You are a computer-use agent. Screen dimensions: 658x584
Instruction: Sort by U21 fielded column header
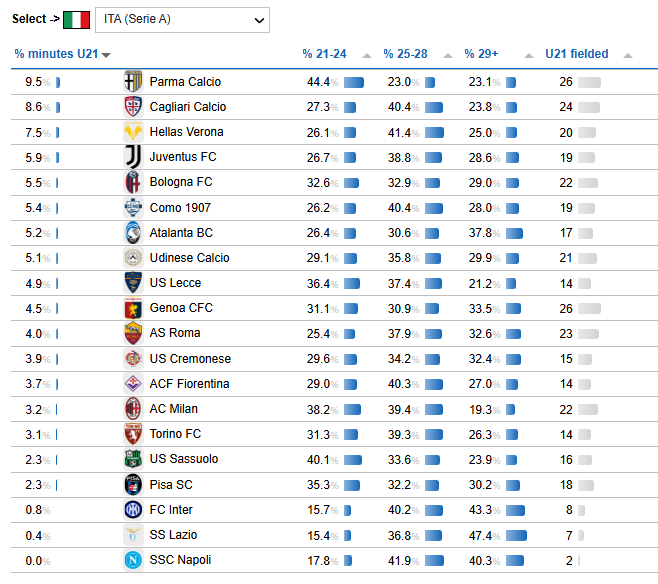pyautogui.click(x=577, y=54)
